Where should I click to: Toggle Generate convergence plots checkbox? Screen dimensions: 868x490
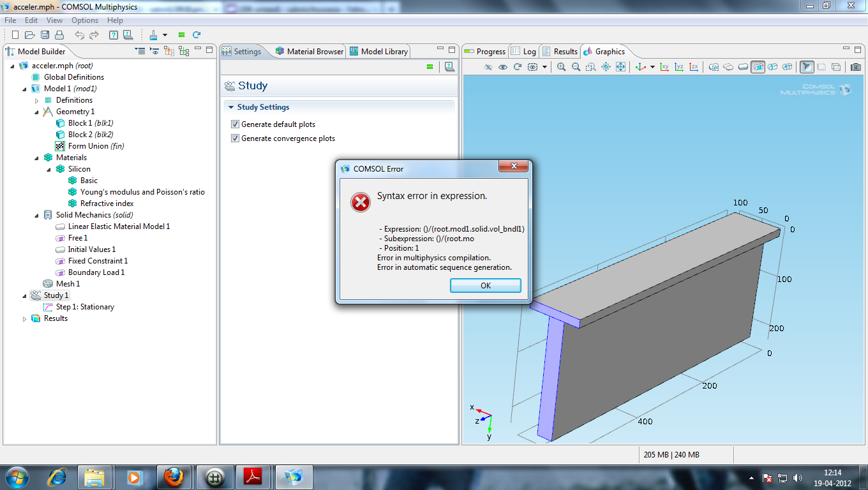235,138
